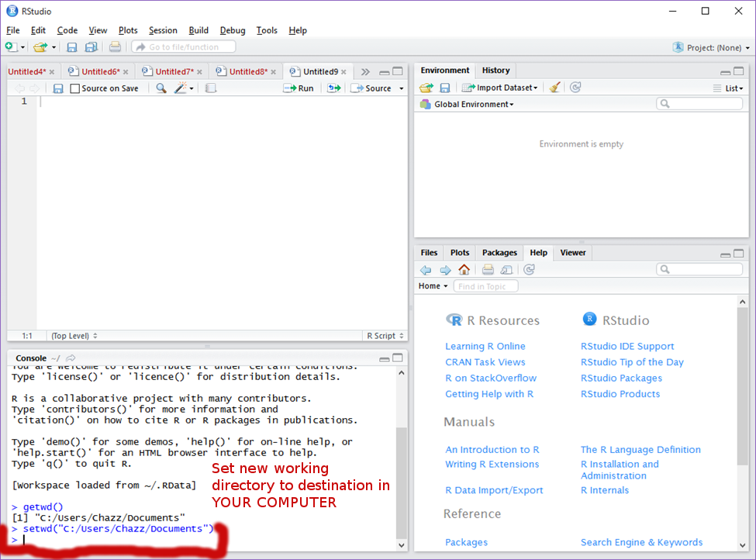Viewport: 756px width, 560px height.
Task: Expand the Source options dropdown arrow
Action: click(x=401, y=88)
